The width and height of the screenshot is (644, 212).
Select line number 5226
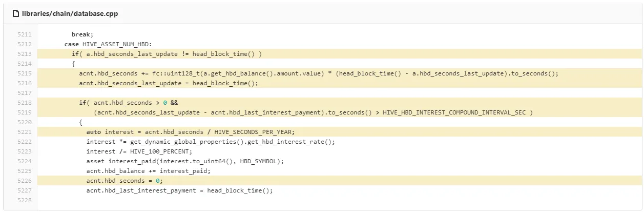click(x=24, y=181)
